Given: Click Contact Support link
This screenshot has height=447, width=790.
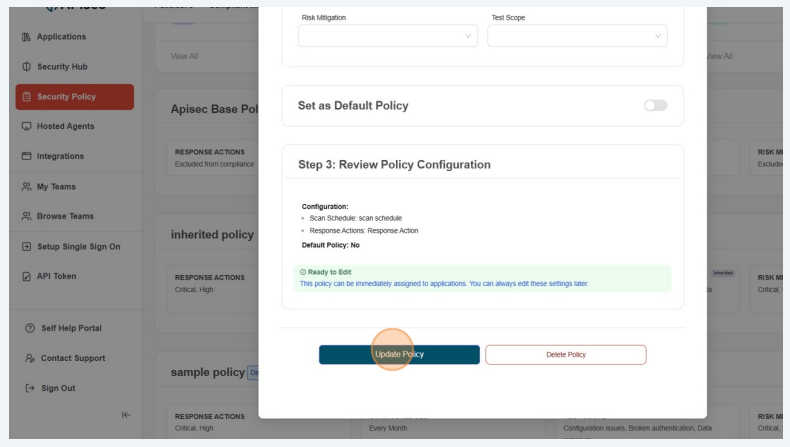Looking at the screenshot, I should pos(73,358).
